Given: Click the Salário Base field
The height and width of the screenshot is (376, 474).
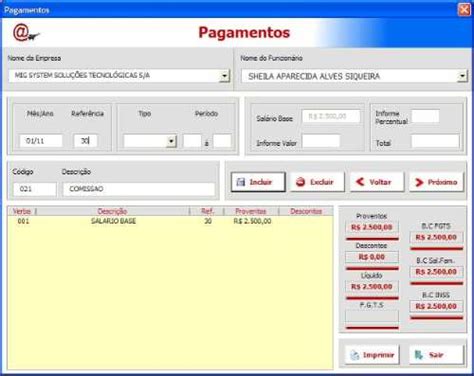Looking at the screenshot, I should point(331,116).
